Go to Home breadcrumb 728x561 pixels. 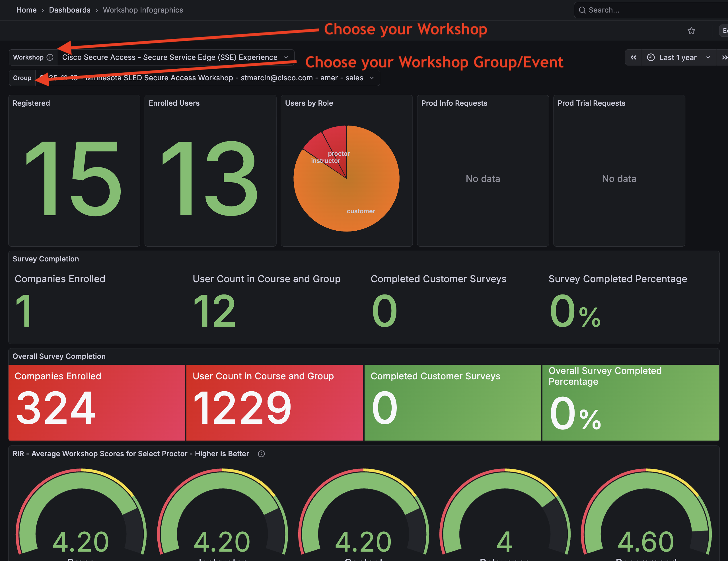pyautogui.click(x=26, y=10)
